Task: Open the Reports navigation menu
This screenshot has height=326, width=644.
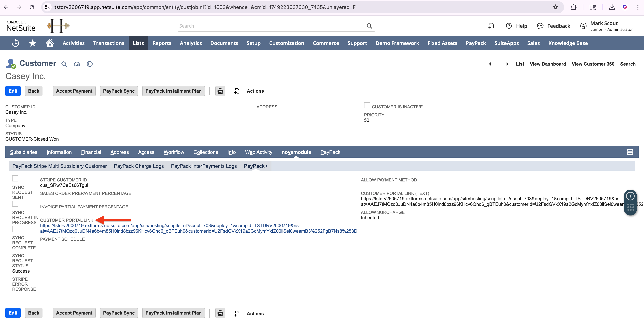Action: click(x=162, y=43)
